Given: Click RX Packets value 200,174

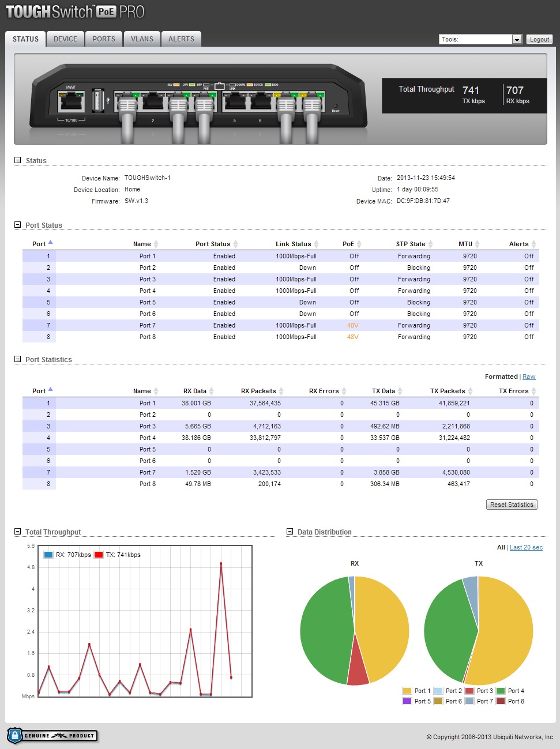Looking at the screenshot, I should 269,484.
